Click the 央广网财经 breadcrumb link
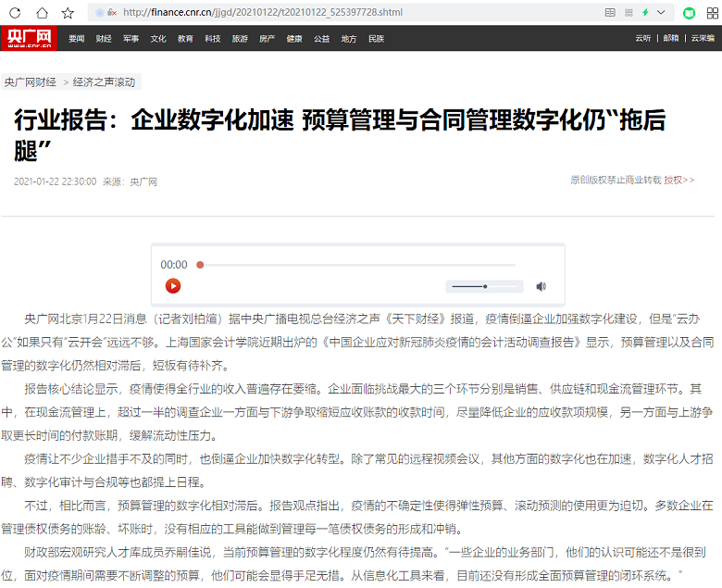This screenshot has height=588, width=722. (x=31, y=82)
